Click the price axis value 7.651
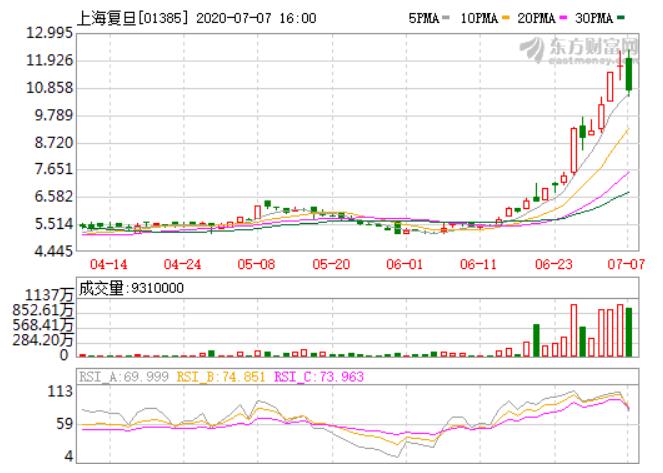663x473 pixels. coord(54,169)
